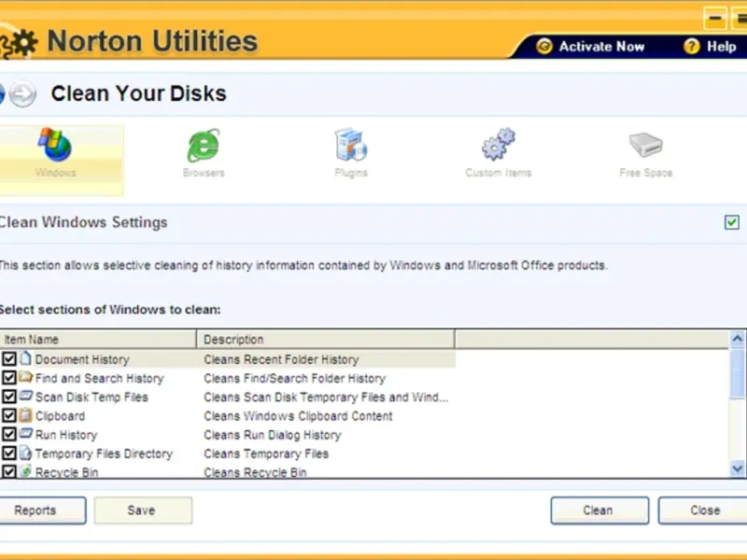Click the Save button
The image size is (747, 560).
(x=143, y=511)
